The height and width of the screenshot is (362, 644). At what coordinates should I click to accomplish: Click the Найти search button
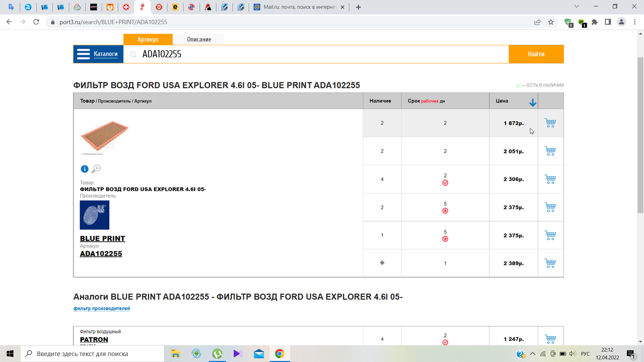[x=536, y=54]
